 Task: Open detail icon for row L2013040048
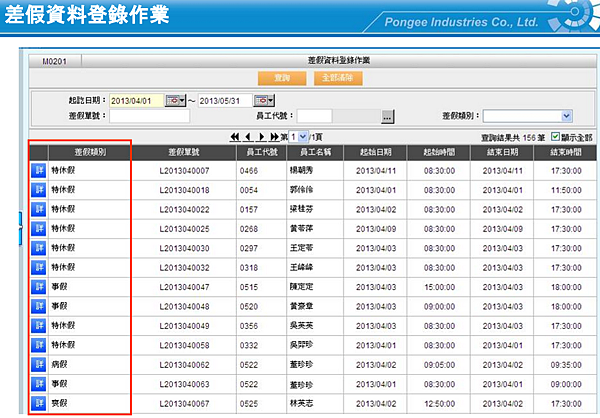(39, 306)
